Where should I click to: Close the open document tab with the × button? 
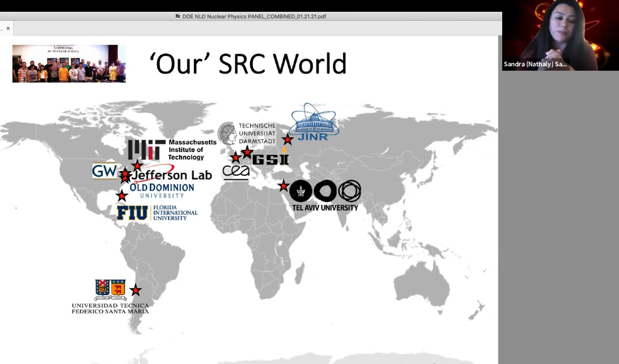pos(8,28)
